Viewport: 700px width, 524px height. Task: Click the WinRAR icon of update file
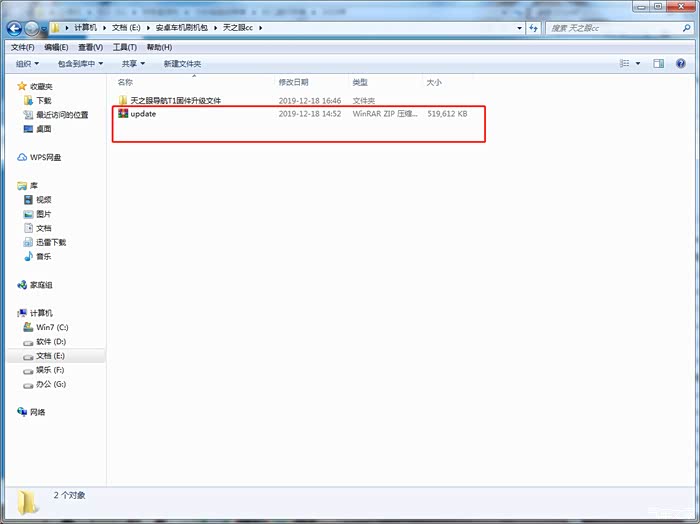point(123,113)
